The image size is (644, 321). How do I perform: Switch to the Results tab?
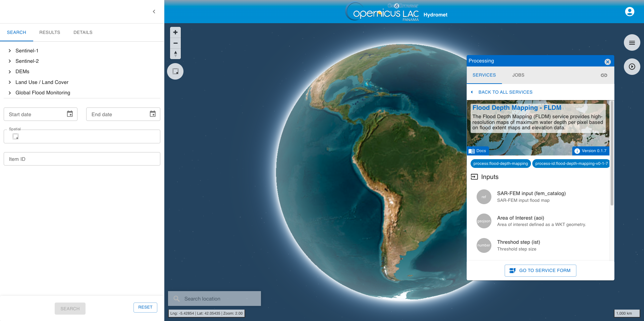[50, 33]
